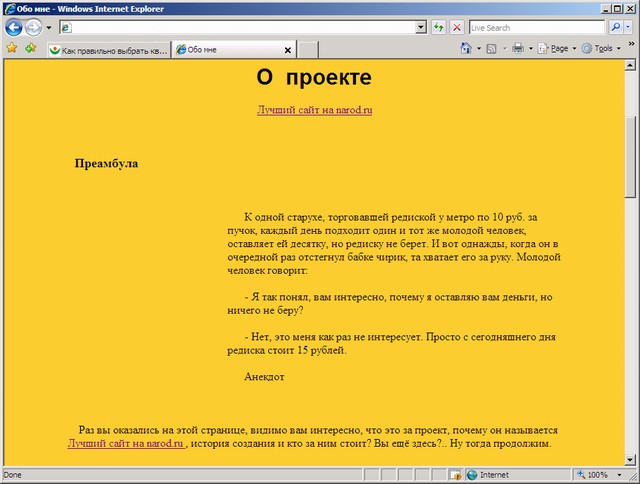Image resolution: width=640 pixels, height=484 pixels.
Task: Follow the bottom paragraph 'Лучший сайт на narod.ru' link
Action: 126,443
